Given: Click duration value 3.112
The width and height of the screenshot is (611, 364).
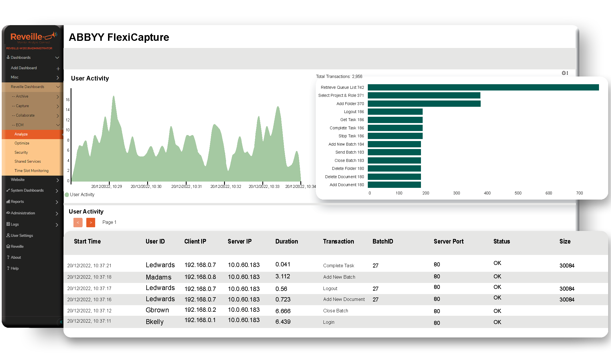Looking at the screenshot, I should pyautogui.click(x=283, y=276).
